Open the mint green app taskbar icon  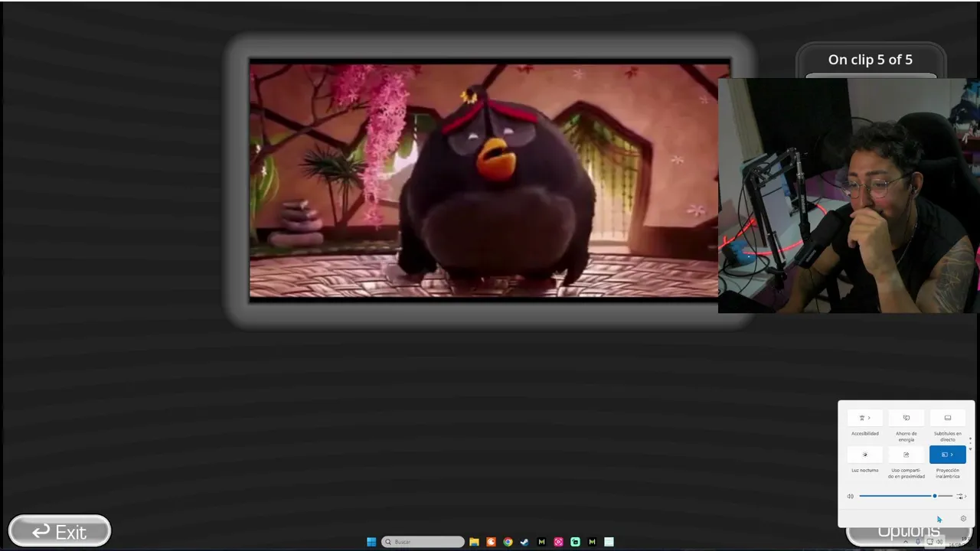point(575,542)
